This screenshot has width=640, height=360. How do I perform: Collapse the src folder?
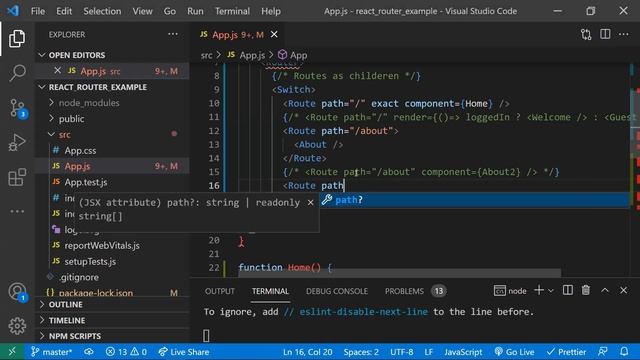[112, 134]
